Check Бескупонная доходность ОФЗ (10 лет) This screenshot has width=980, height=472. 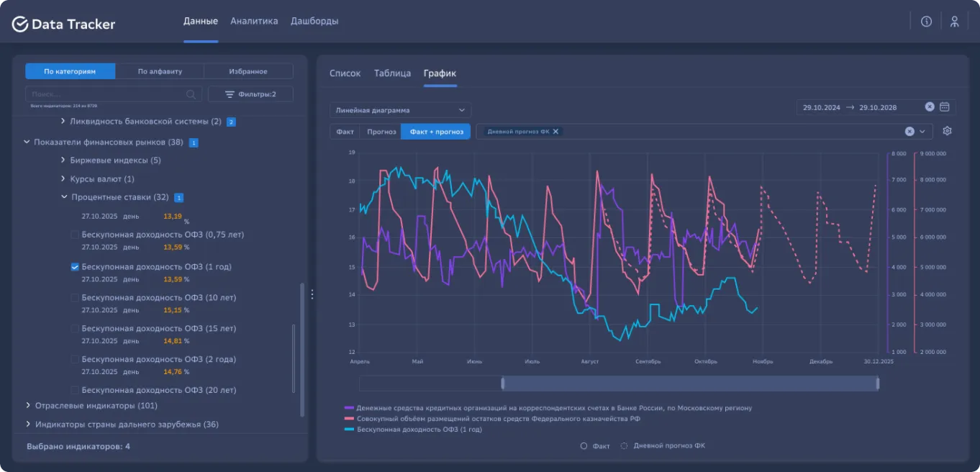pos(75,298)
